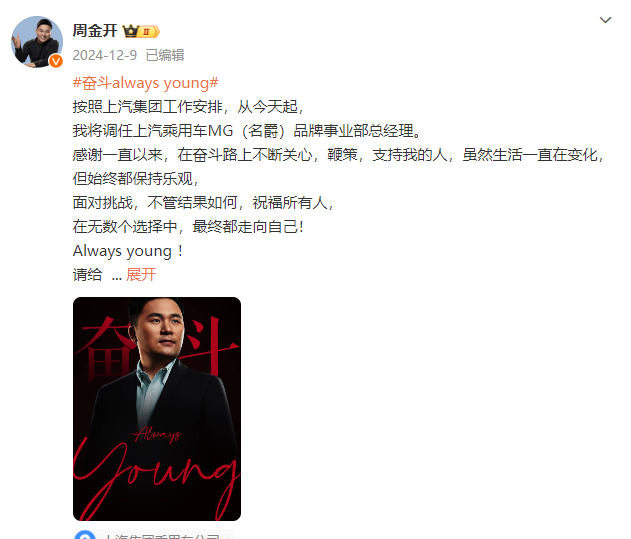
Task: Open the username 周金开 profile link
Action: (x=95, y=31)
